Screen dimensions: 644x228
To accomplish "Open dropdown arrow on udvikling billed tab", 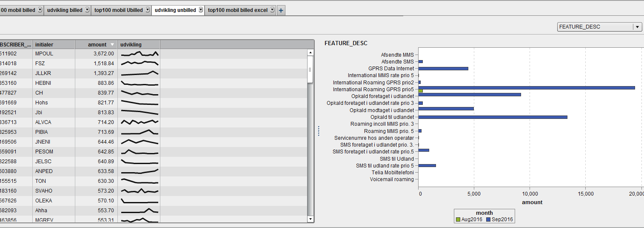I will [87, 10].
